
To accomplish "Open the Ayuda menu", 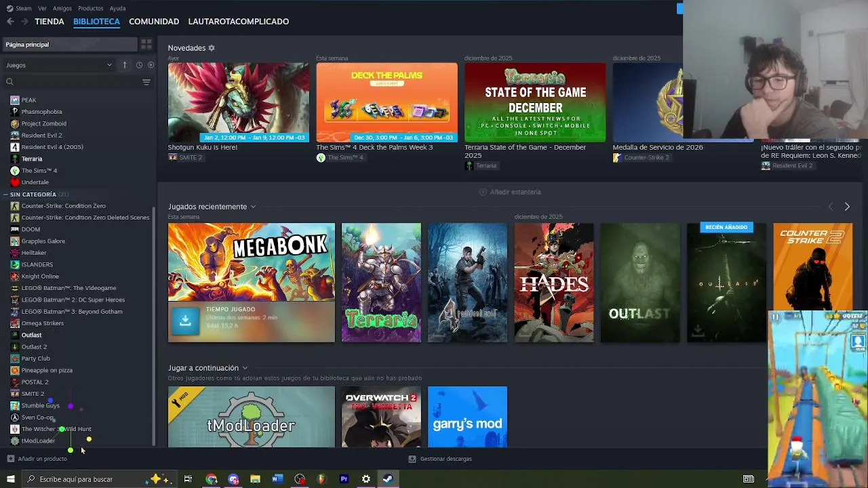I will [117, 8].
